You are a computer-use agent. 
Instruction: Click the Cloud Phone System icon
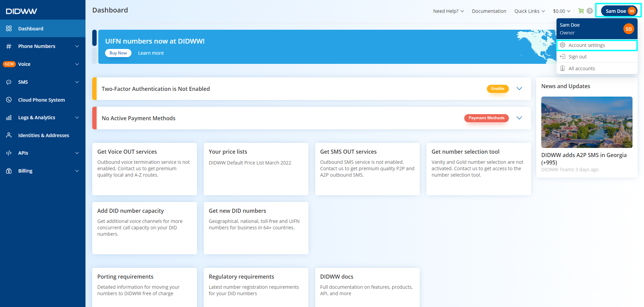pyautogui.click(x=9, y=100)
